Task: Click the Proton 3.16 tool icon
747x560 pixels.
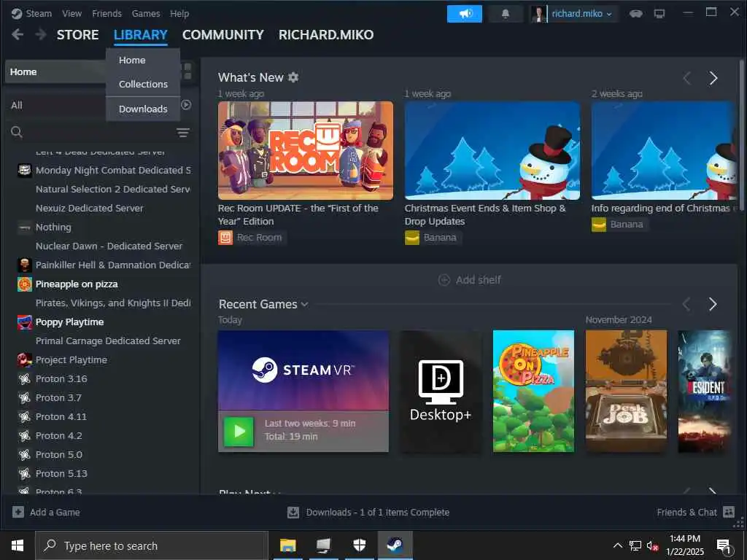Action: tap(24, 379)
